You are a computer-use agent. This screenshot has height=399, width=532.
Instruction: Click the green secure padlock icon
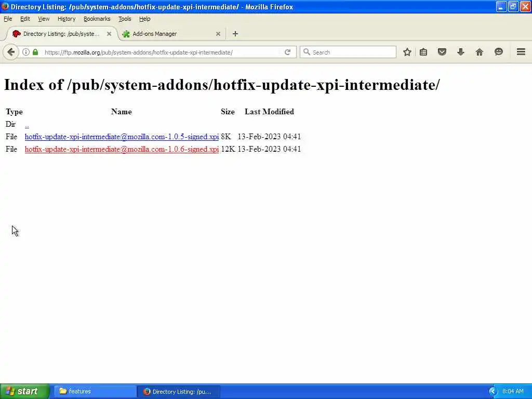coord(35,52)
